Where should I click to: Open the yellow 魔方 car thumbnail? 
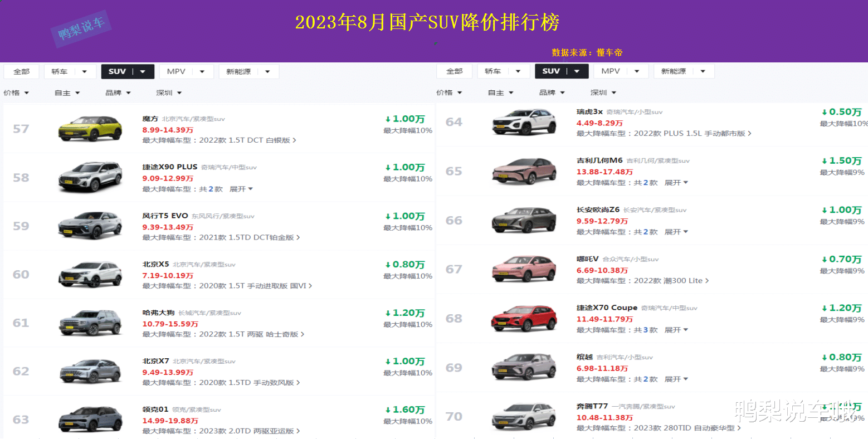[90, 129]
